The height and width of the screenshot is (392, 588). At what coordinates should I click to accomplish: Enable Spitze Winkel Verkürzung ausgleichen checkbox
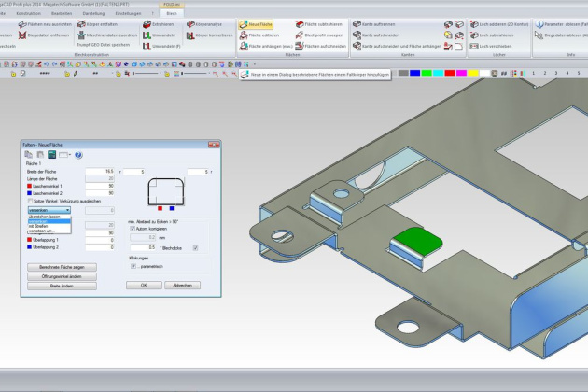(x=30, y=200)
